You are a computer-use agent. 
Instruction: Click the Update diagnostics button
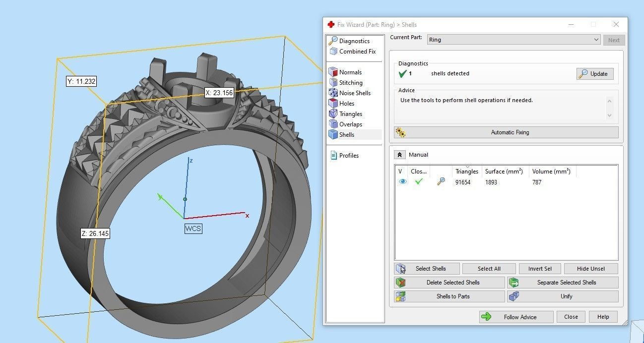click(x=595, y=73)
